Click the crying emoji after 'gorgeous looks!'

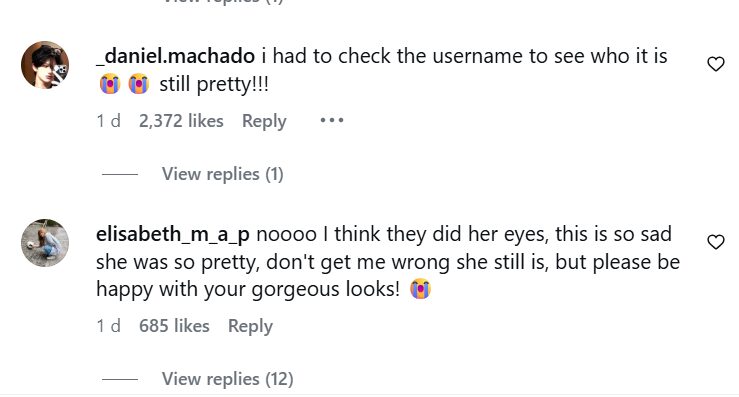click(420, 289)
